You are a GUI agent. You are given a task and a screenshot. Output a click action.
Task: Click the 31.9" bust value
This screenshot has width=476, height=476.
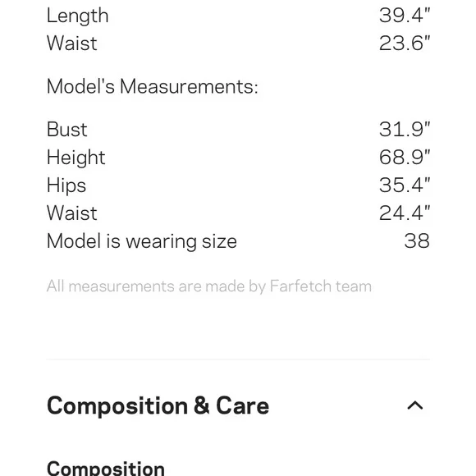[x=405, y=130]
